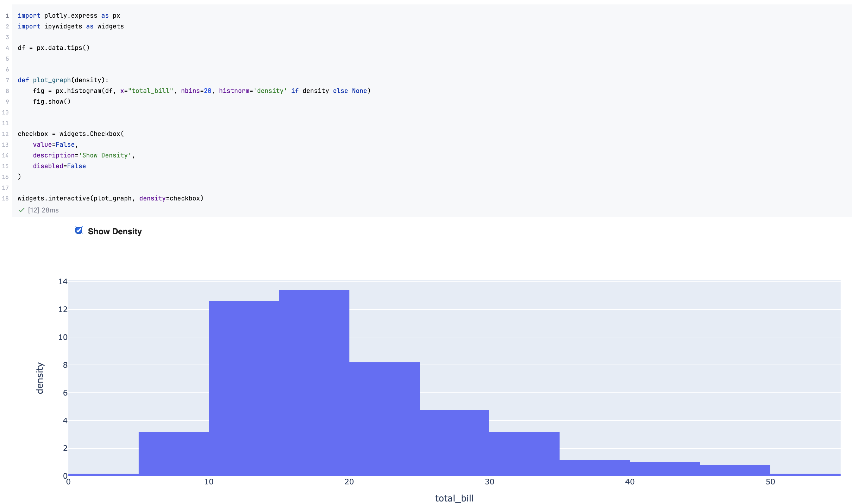The width and height of the screenshot is (852, 504).
Task: Click line number 8 in gutter
Action: [x=7, y=91]
